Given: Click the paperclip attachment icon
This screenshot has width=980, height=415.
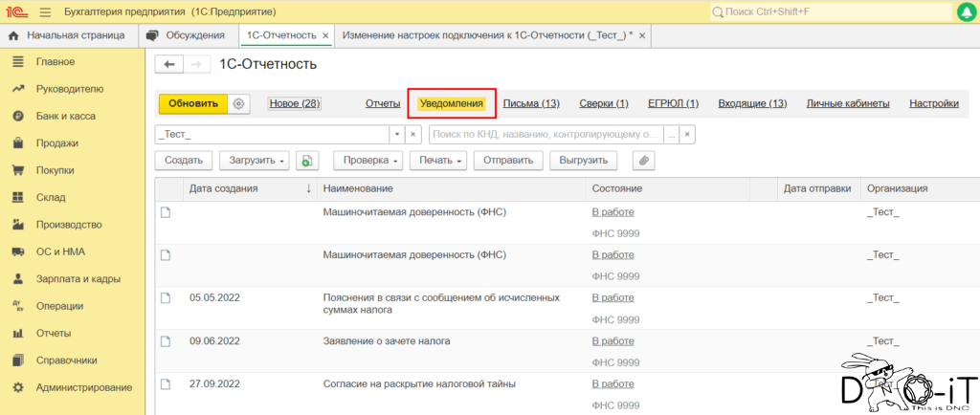Looking at the screenshot, I should [x=644, y=161].
